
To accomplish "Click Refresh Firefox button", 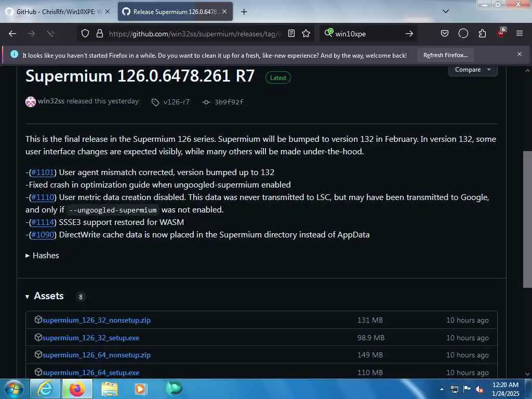I will coord(445,55).
